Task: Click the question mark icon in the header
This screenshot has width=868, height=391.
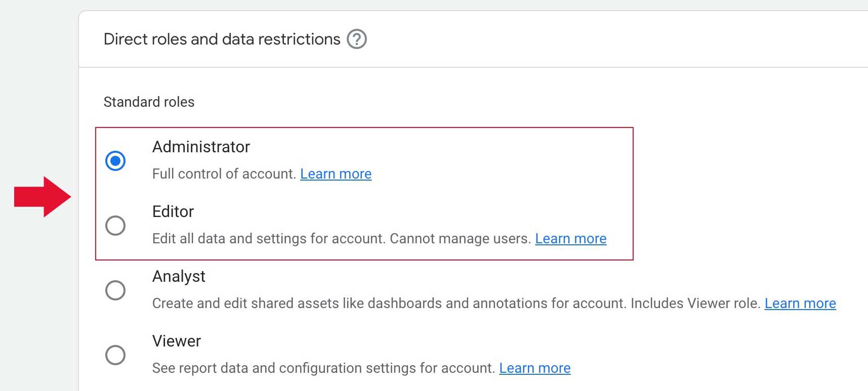Action: pos(357,39)
